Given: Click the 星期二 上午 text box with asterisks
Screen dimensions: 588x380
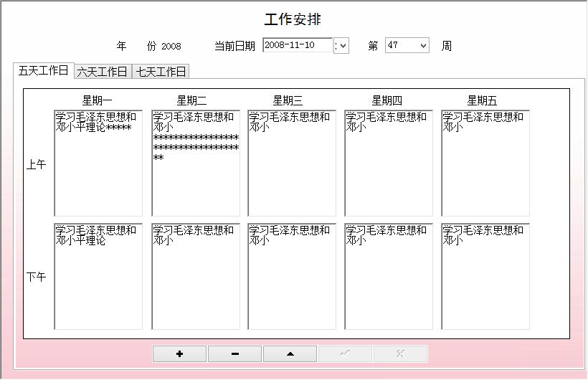Looking at the screenshot, I should tap(196, 163).
